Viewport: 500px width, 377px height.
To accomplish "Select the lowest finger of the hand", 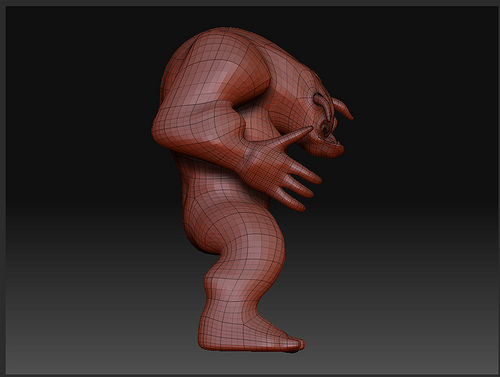I will (290, 199).
